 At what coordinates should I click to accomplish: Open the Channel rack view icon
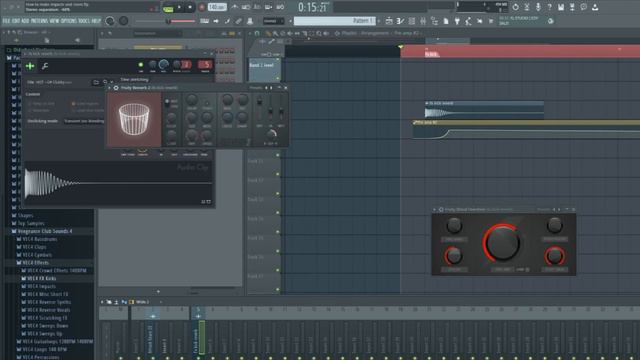click(x=412, y=21)
